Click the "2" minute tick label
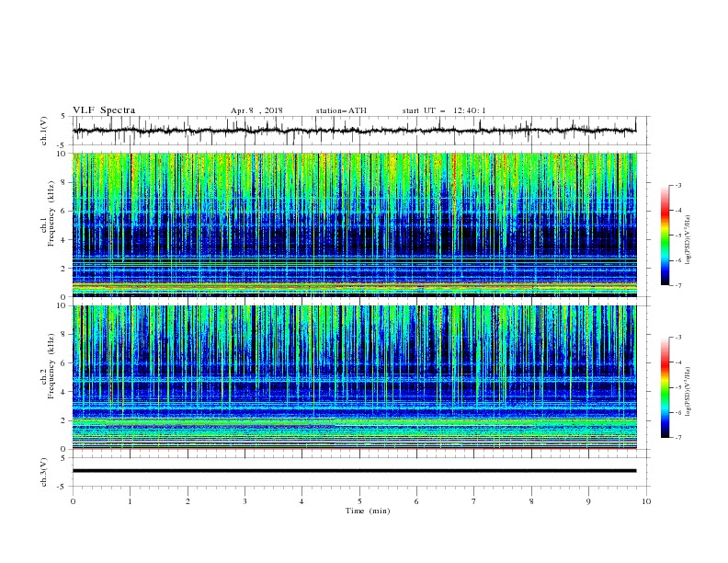This screenshot has height=563, width=728. tap(188, 501)
